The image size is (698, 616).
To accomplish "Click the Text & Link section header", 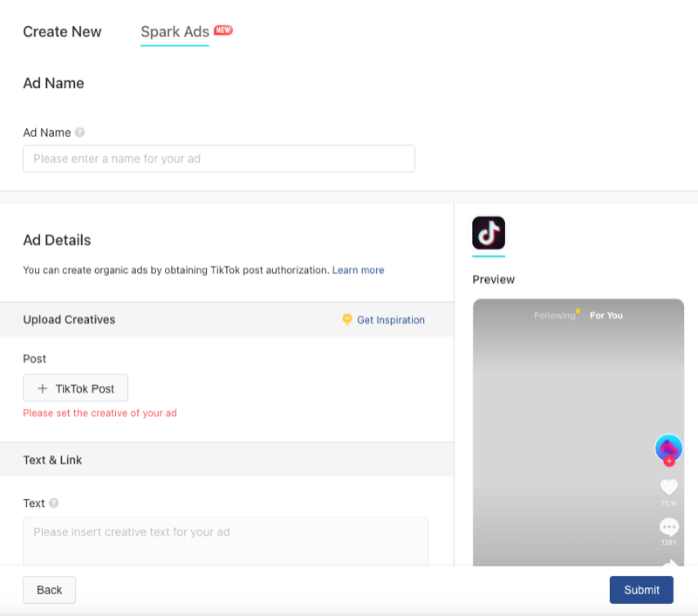I will coord(227,460).
